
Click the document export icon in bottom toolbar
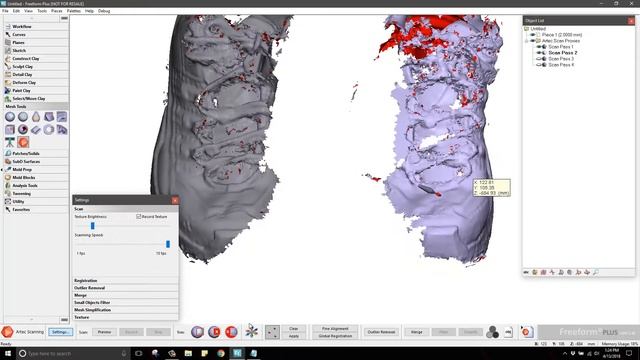click(x=508, y=332)
